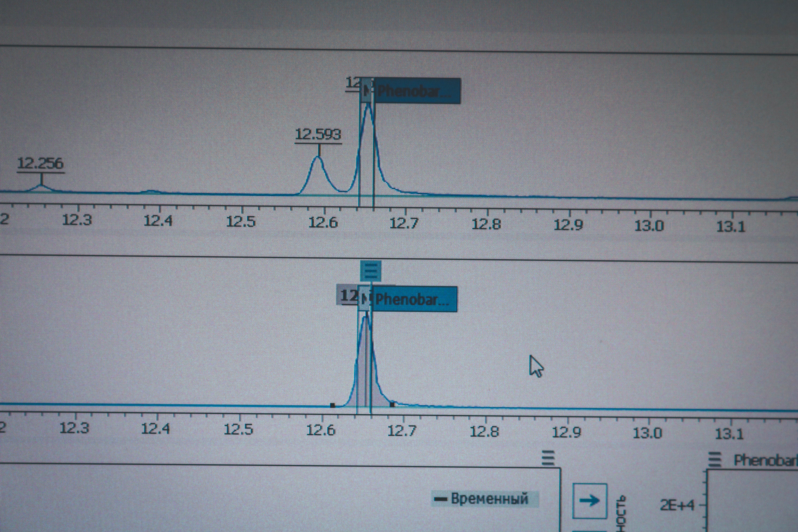
Task: Click the 13.0 tick on lower time axis
Action: (647, 433)
